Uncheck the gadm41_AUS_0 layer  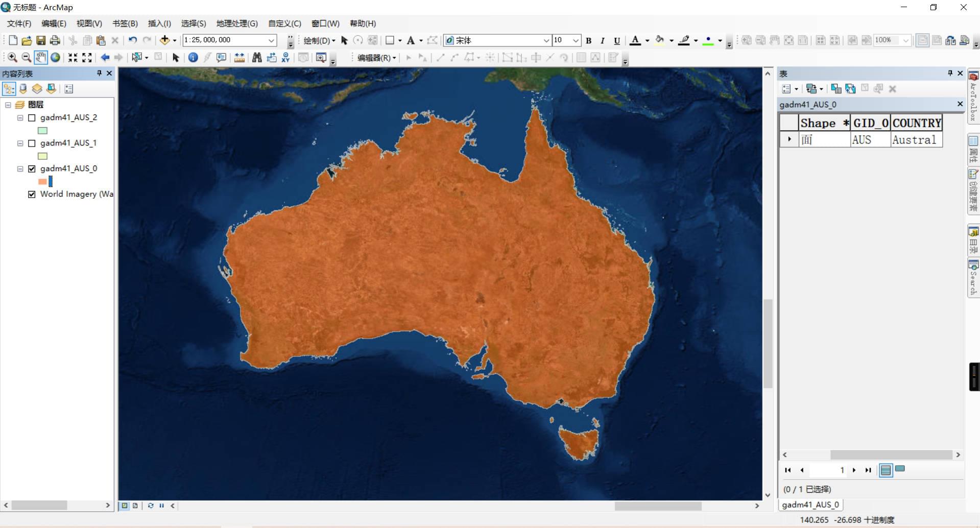32,169
